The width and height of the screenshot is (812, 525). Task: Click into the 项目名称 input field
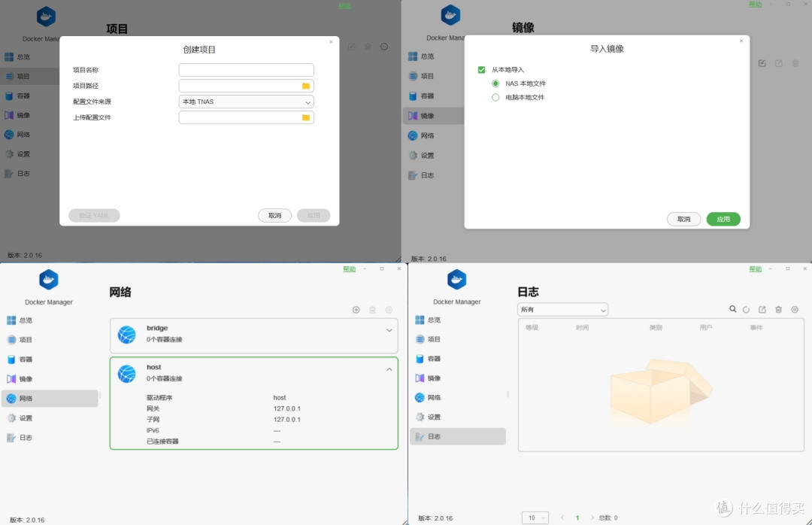click(x=247, y=70)
